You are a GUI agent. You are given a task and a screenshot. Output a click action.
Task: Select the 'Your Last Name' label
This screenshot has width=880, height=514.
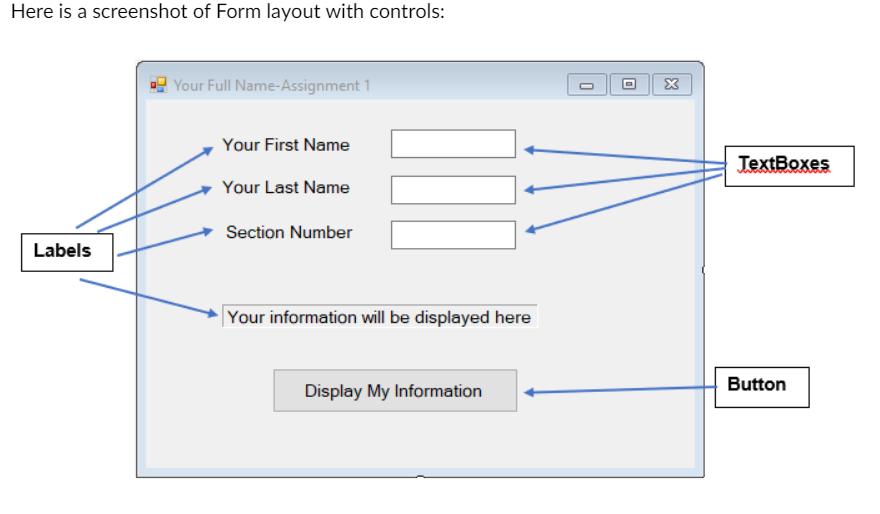coord(286,187)
